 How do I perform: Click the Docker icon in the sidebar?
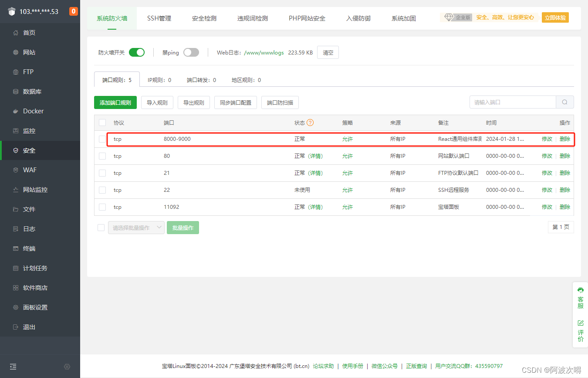coord(16,111)
